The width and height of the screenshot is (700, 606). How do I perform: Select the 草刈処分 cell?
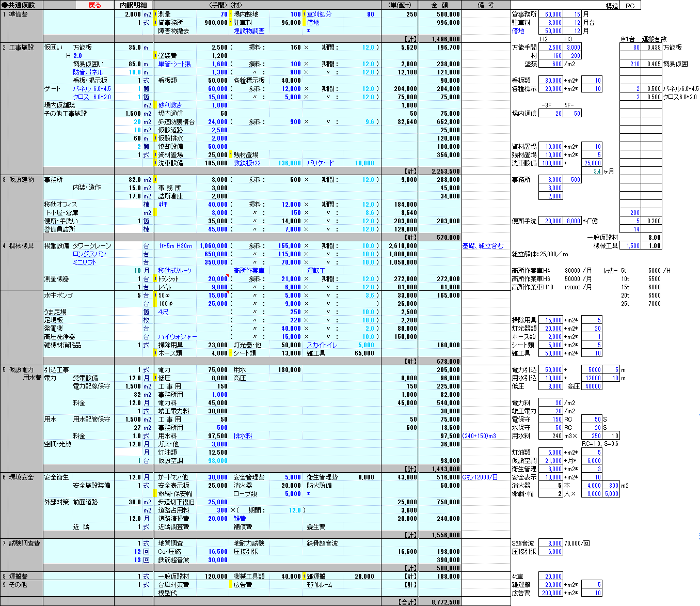[x=319, y=14]
